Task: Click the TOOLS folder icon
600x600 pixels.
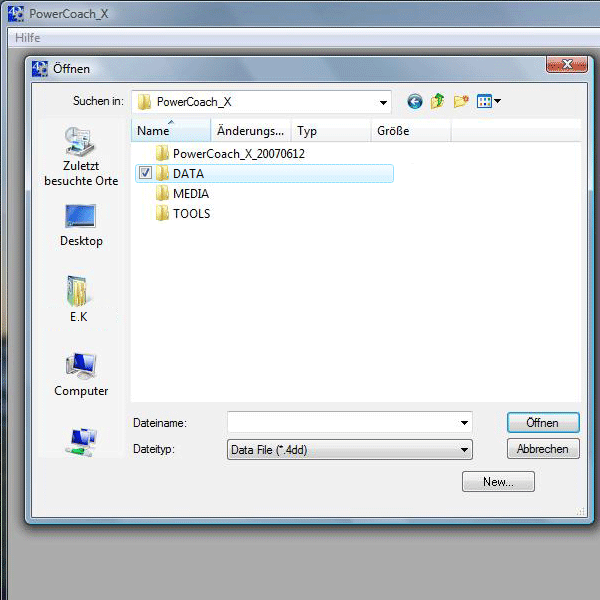Action: (x=162, y=213)
